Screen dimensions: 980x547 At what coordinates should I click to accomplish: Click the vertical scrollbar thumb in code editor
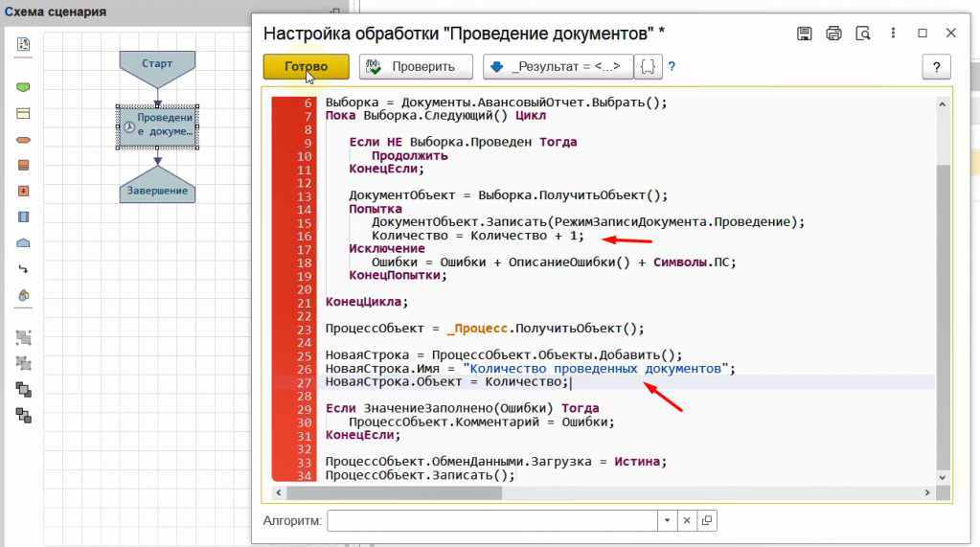(943, 318)
